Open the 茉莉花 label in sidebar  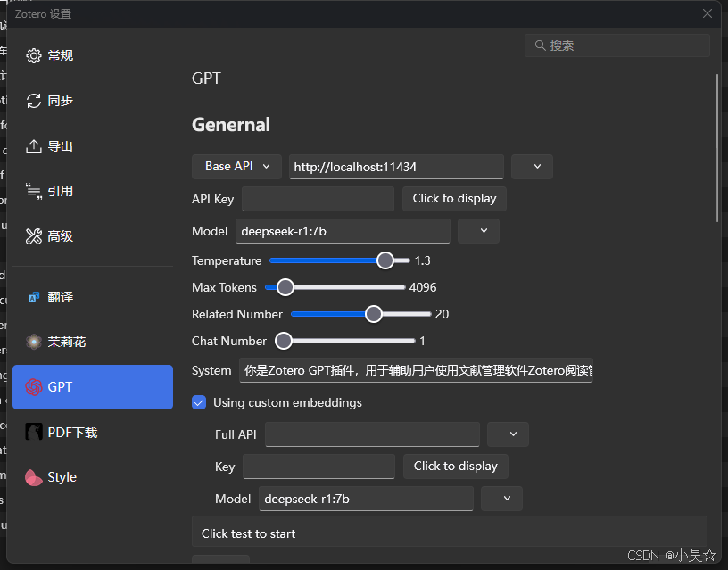(x=66, y=343)
